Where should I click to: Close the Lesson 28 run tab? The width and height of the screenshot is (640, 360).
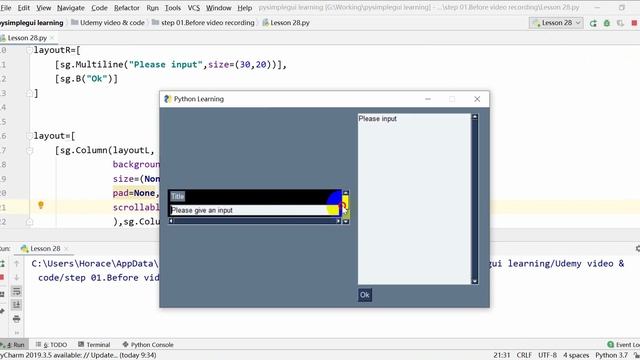[x=66, y=249]
